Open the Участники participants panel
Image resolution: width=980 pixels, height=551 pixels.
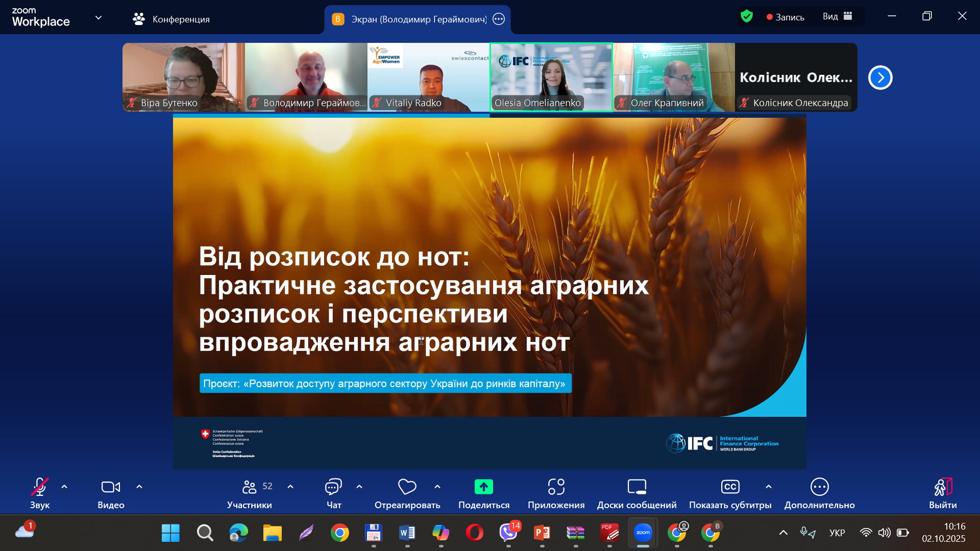[250, 493]
